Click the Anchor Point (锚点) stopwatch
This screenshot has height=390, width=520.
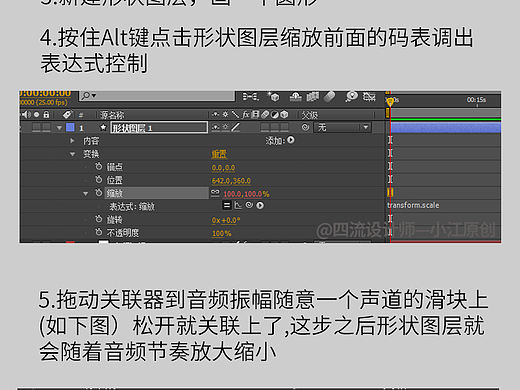[x=99, y=166]
